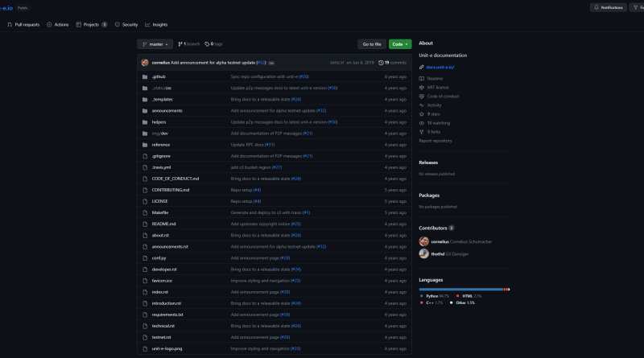Click the branch icon next to 1 branch
Viewport: 644px width, 358px height.
180,44
